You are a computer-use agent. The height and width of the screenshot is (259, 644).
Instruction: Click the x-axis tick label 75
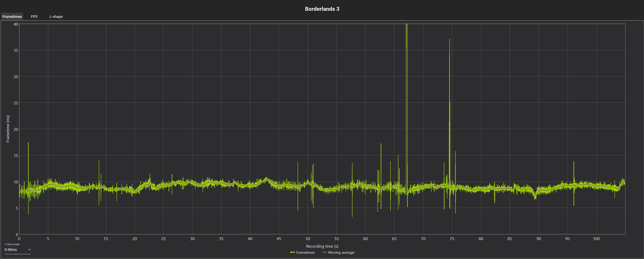(452, 239)
